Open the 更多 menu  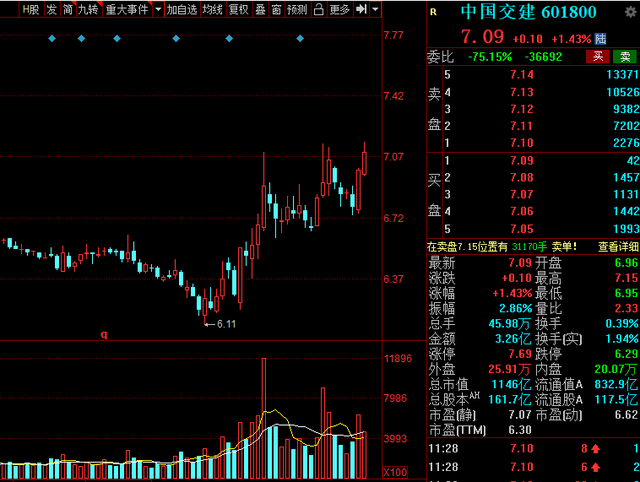coord(340,10)
